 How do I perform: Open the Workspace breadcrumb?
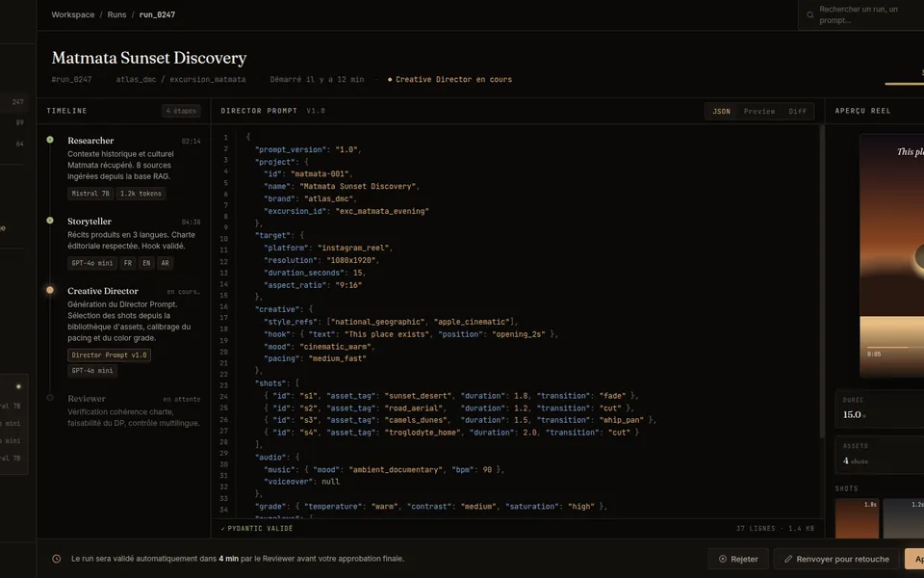(x=72, y=14)
